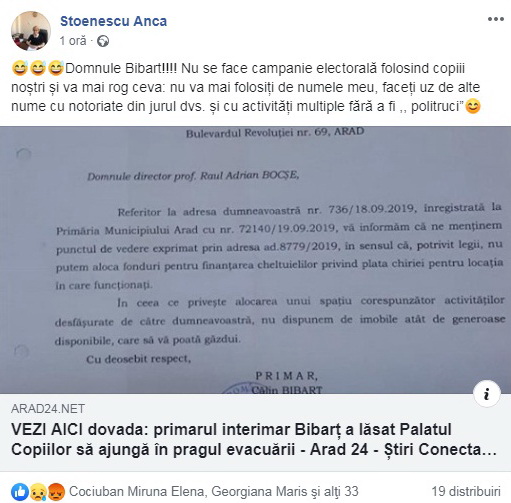Click the sad reaction emoji icon
The width and height of the screenshot is (511, 503).
(x=38, y=492)
